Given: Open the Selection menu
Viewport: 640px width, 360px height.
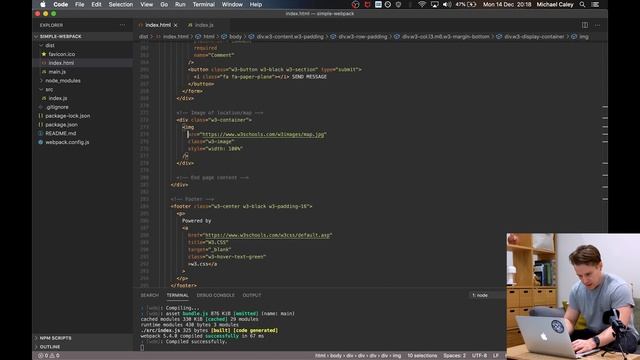Looking at the screenshot, I should [120, 4].
